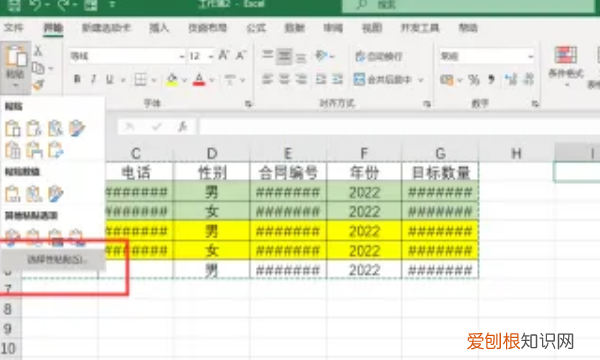Switch to the Insert tab
This screenshot has width=600, height=360.
pos(159,28)
